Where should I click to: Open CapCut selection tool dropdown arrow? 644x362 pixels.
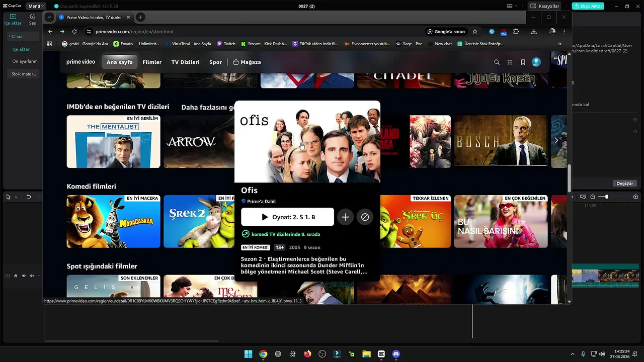pos(16,197)
